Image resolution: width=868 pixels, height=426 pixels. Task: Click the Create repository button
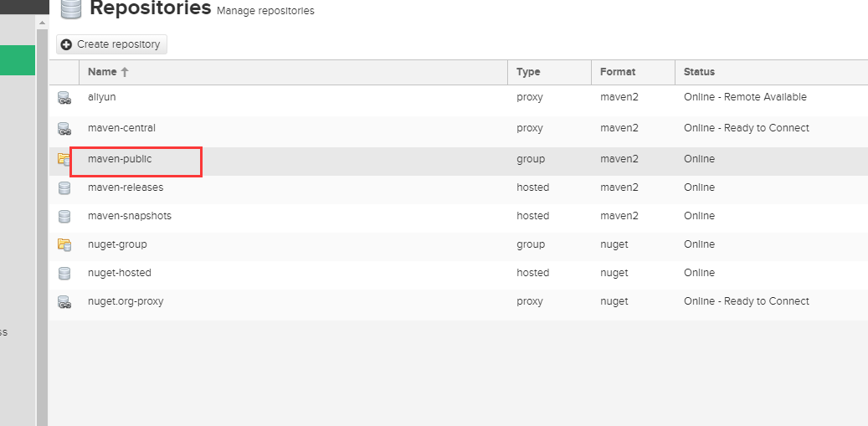coord(111,44)
